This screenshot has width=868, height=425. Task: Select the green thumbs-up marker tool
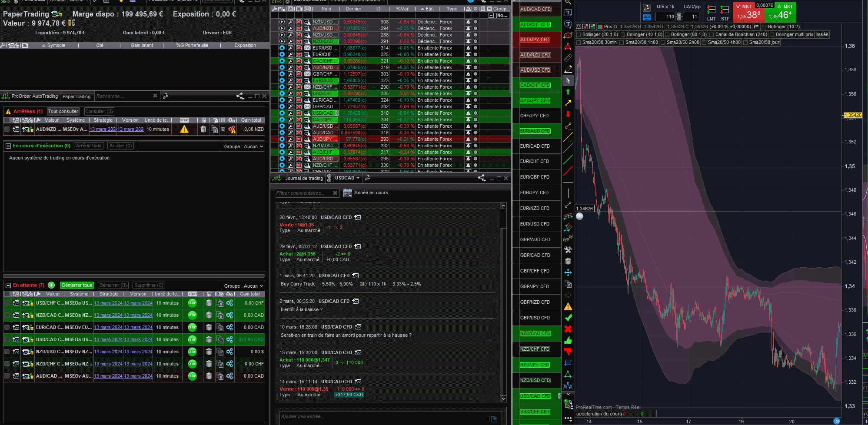(x=568, y=340)
